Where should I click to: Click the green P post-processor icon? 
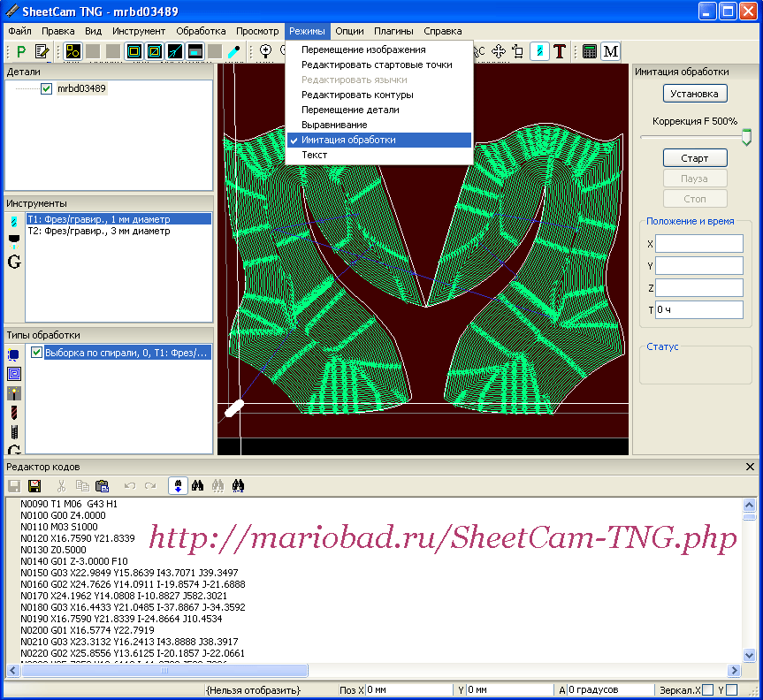pyautogui.click(x=21, y=51)
